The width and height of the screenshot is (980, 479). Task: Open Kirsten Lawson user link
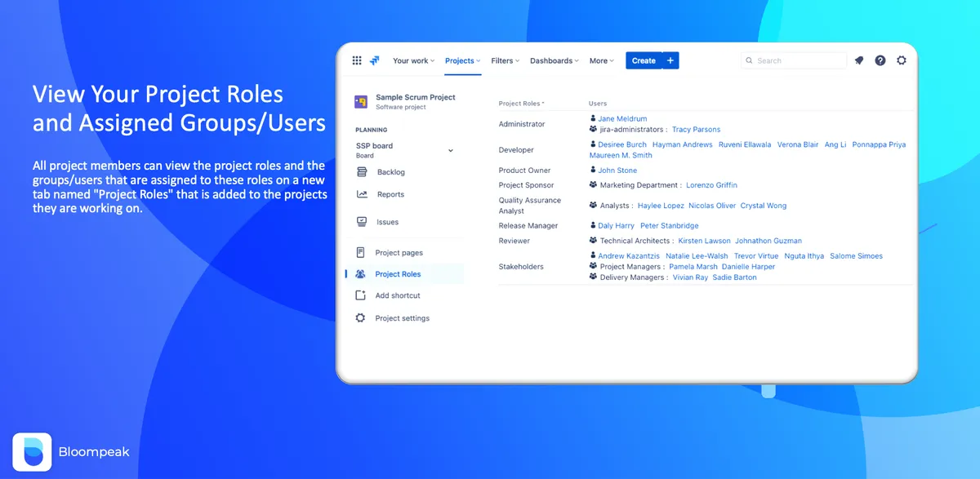pyautogui.click(x=704, y=241)
